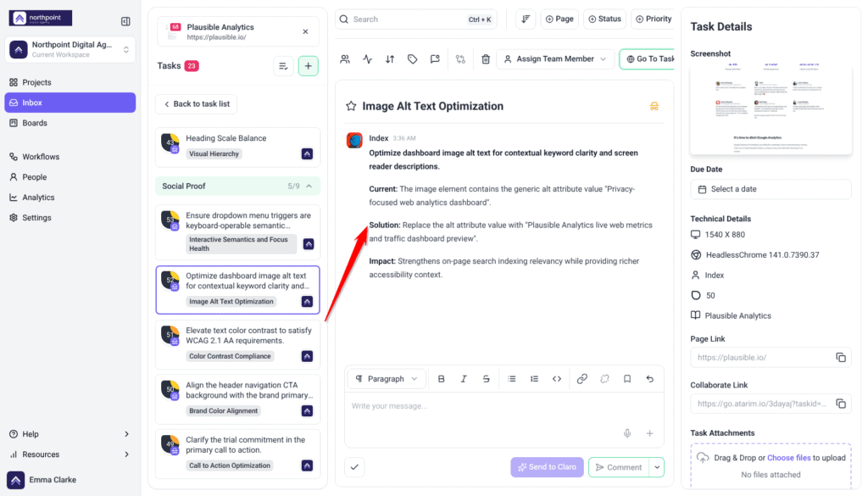Open Inbox in sidebar
The height and width of the screenshot is (496, 868).
[70, 103]
